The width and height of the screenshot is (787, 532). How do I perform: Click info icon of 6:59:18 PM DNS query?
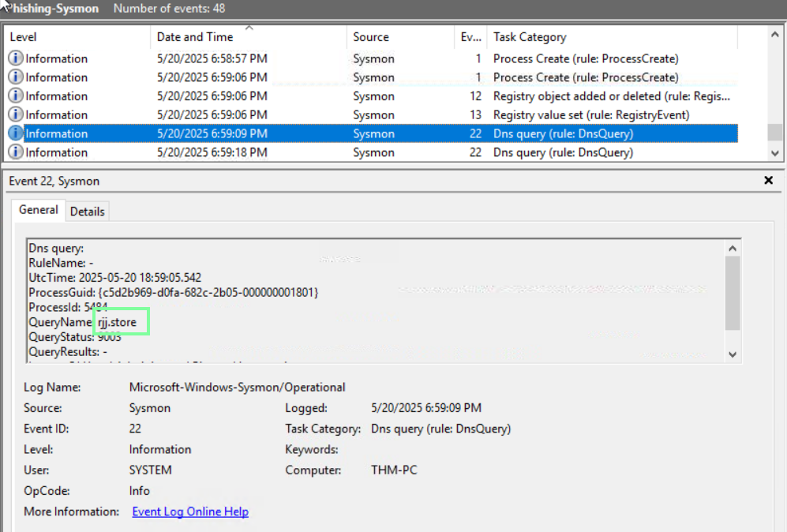click(x=16, y=152)
